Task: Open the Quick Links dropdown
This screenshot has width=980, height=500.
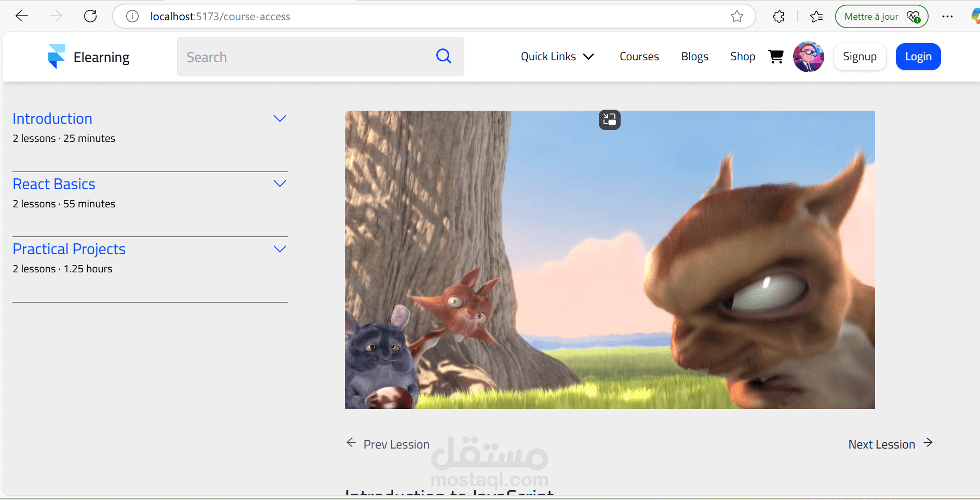Action: pos(557,56)
